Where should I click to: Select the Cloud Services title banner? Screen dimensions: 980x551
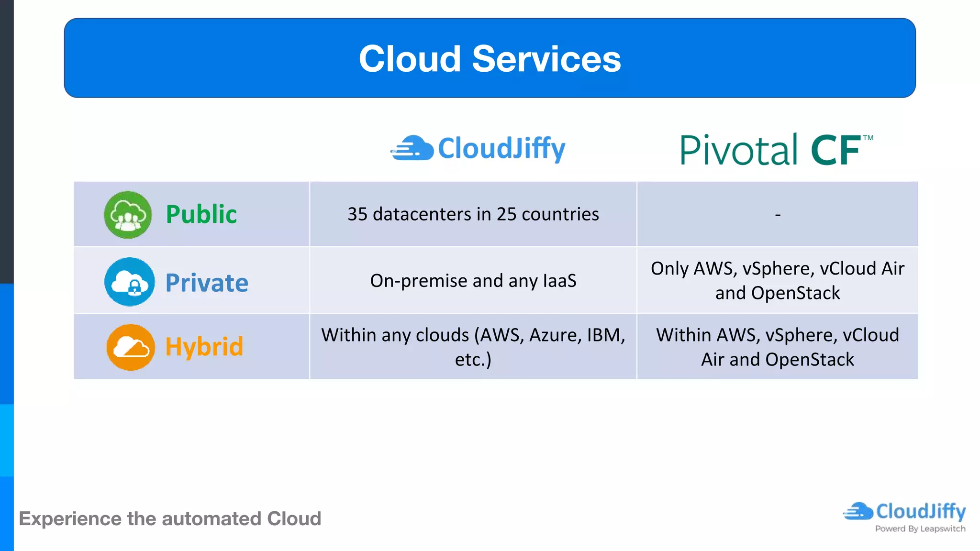tap(490, 58)
